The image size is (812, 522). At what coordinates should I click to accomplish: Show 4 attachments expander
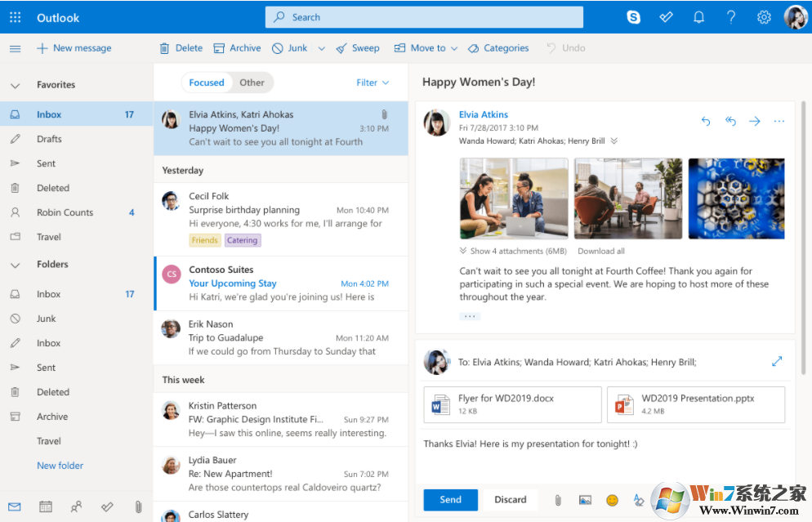point(513,251)
